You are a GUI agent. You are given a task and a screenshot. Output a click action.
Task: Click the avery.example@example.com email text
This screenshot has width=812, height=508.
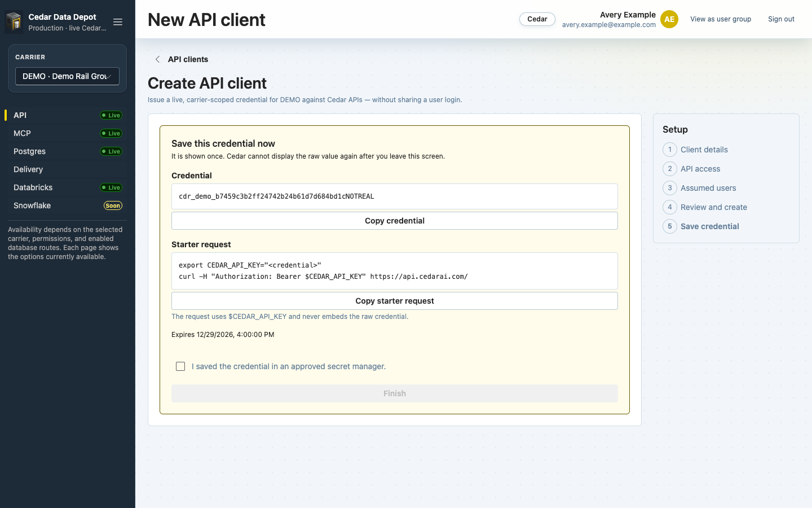pos(609,25)
